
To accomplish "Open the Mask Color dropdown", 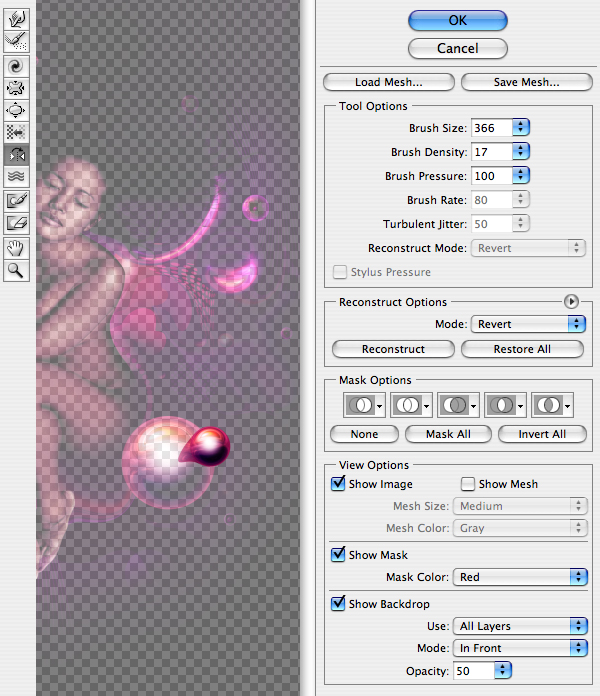I will click(520, 577).
